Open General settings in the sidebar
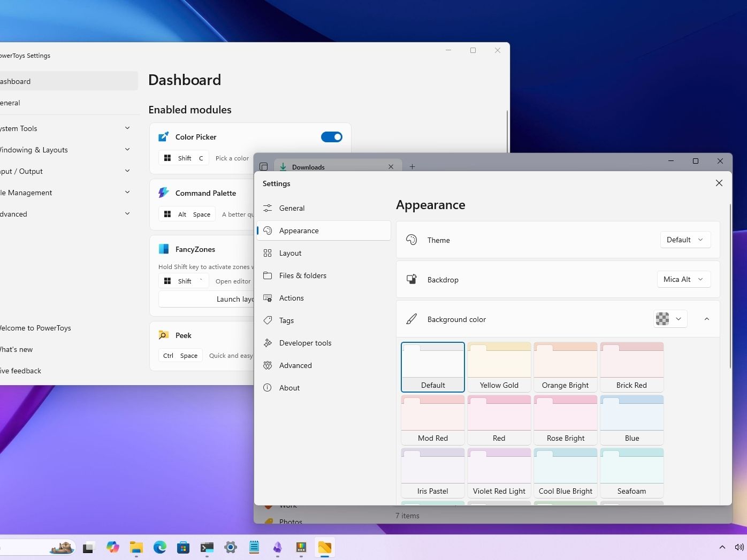 click(x=292, y=208)
